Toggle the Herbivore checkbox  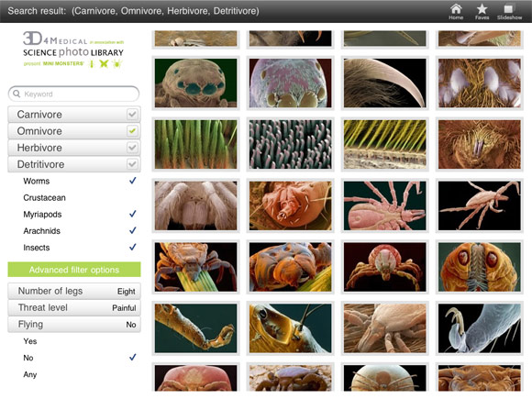pyautogui.click(x=132, y=148)
